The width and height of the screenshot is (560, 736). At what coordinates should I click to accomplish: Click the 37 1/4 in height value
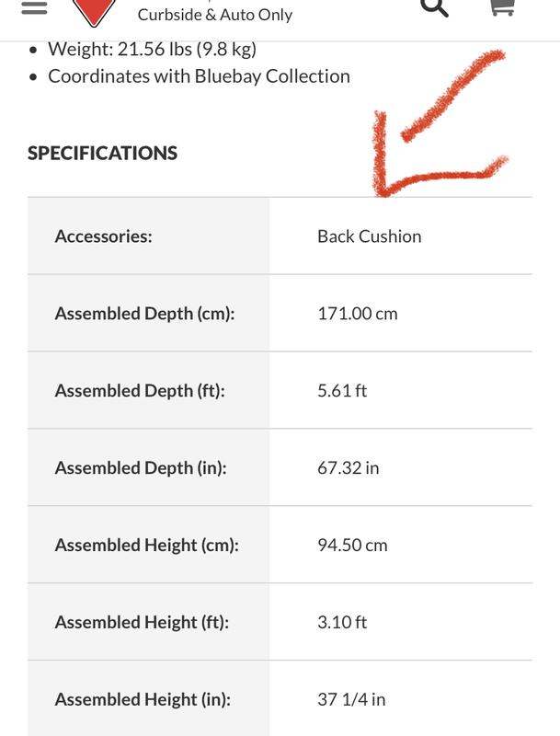click(x=351, y=700)
